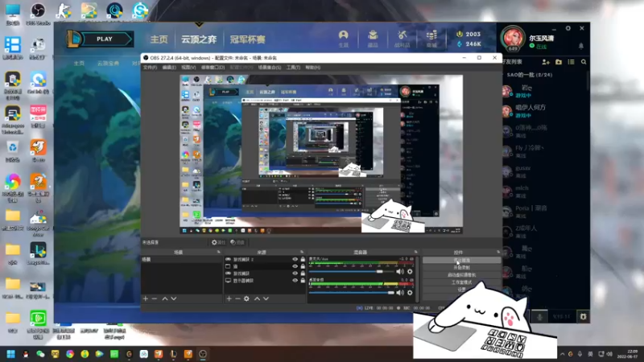Switch to 云顶之弈 tab in League client
The height and width of the screenshot is (362, 644).
199,39
